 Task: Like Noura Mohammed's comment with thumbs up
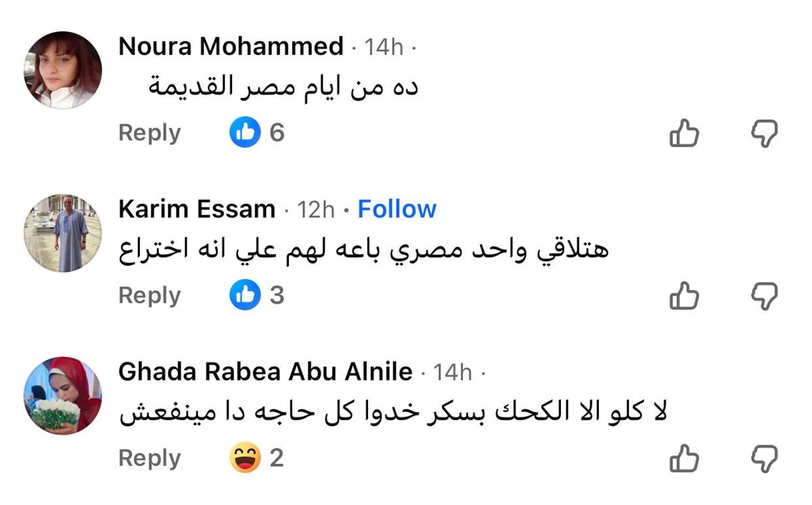coord(683,133)
